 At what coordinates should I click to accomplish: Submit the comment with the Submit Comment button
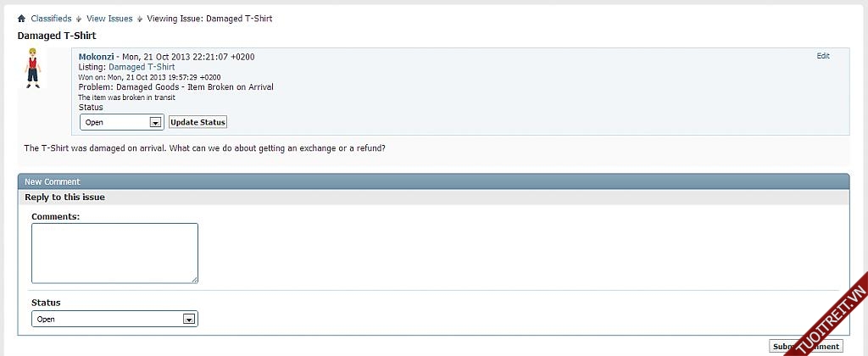(x=806, y=346)
